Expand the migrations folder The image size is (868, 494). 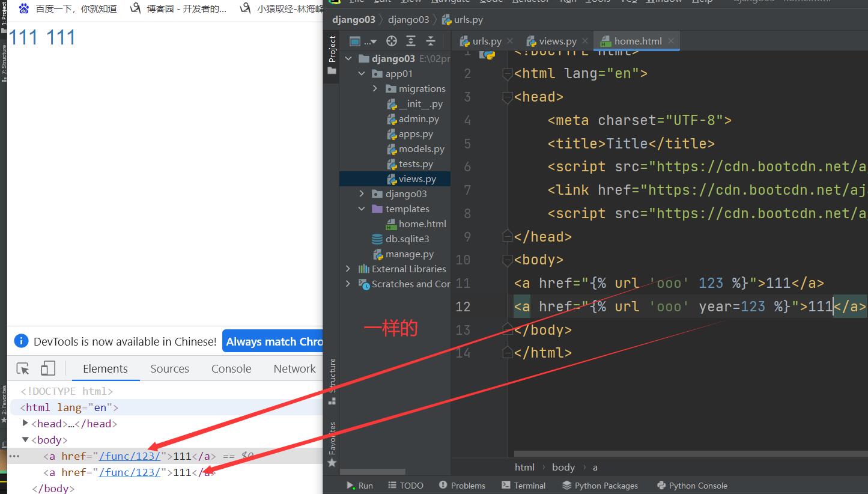click(x=375, y=88)
